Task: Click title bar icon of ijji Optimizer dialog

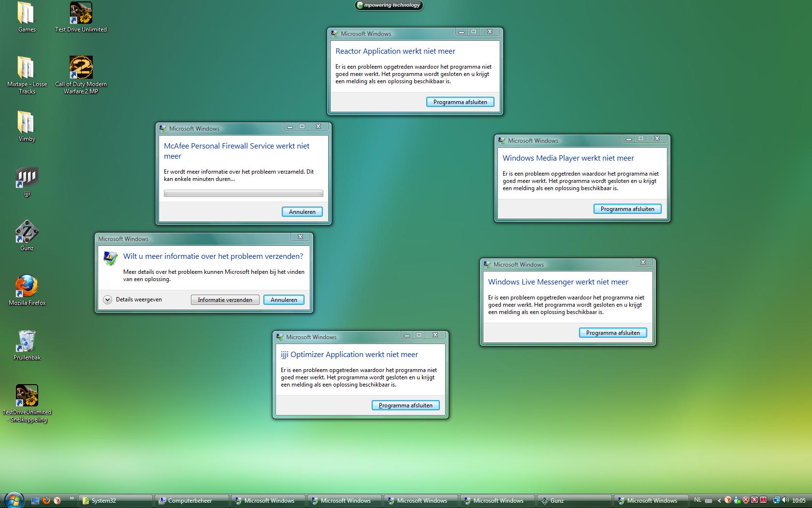Action: click(280, 337)
